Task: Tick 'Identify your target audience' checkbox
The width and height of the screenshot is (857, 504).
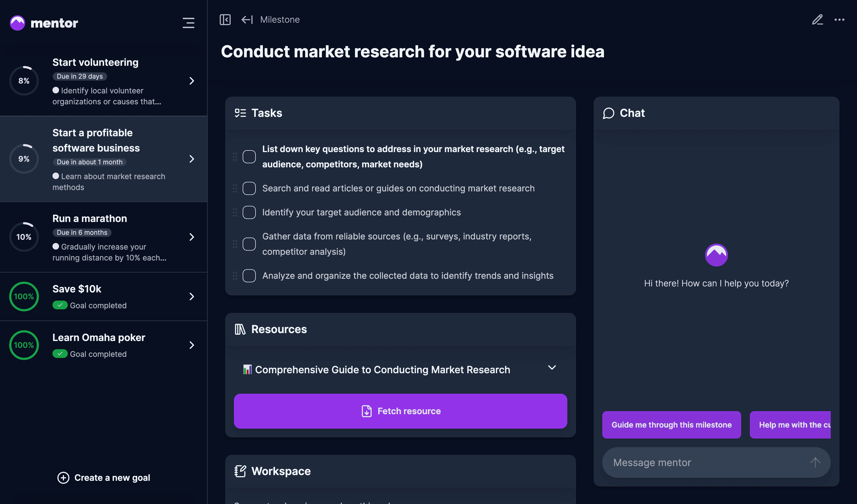Action: [249, 212]
